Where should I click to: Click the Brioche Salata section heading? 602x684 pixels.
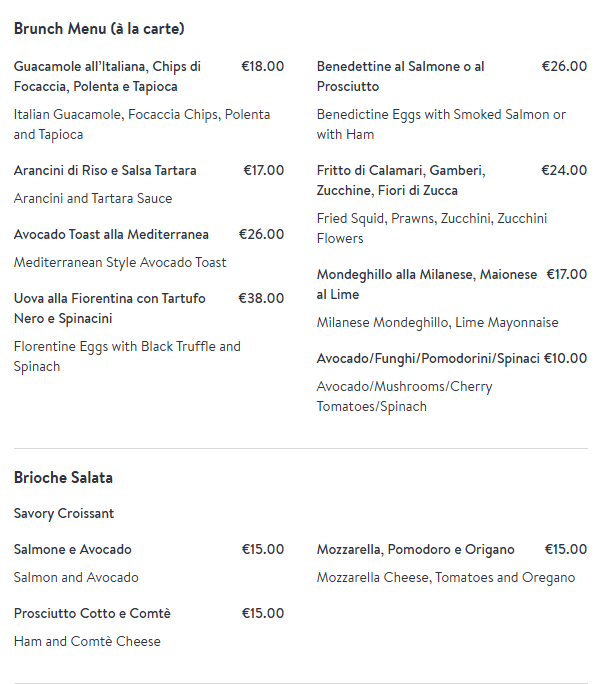tap(63, 478)
